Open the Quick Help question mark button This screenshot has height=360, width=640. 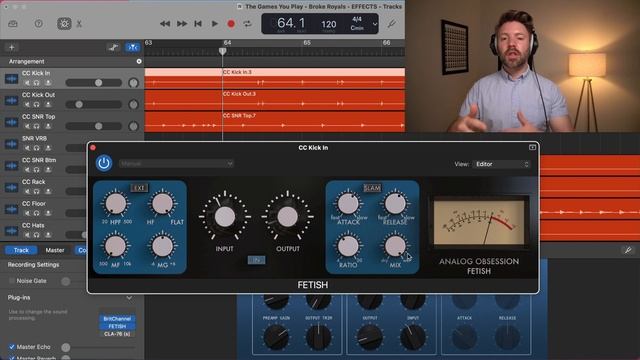pos(39,24)
